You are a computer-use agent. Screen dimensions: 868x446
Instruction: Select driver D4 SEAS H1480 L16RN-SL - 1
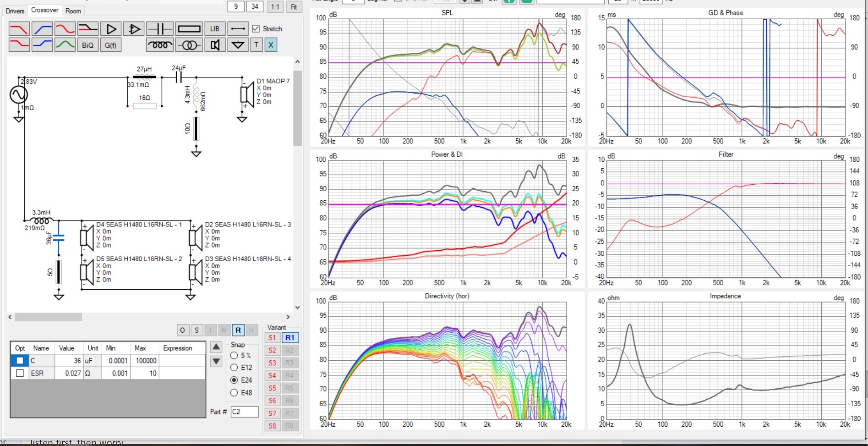(87, 237)
